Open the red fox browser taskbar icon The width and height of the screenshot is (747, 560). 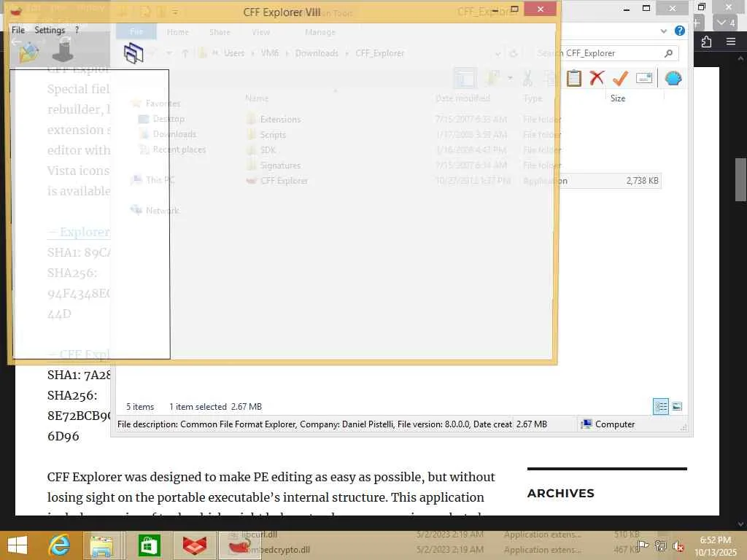click(x=194, y=545)
